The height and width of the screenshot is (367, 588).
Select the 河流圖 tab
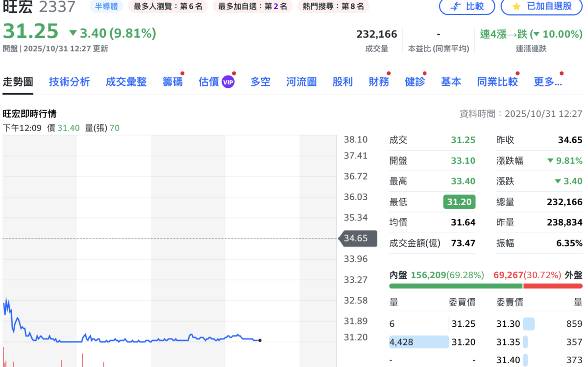pos(301,82)
